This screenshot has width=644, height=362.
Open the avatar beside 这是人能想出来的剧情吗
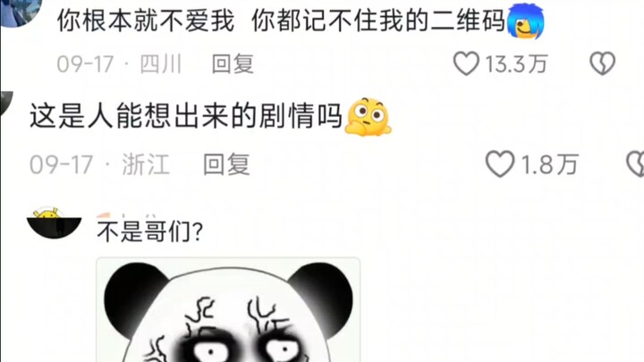click(6, 103)
